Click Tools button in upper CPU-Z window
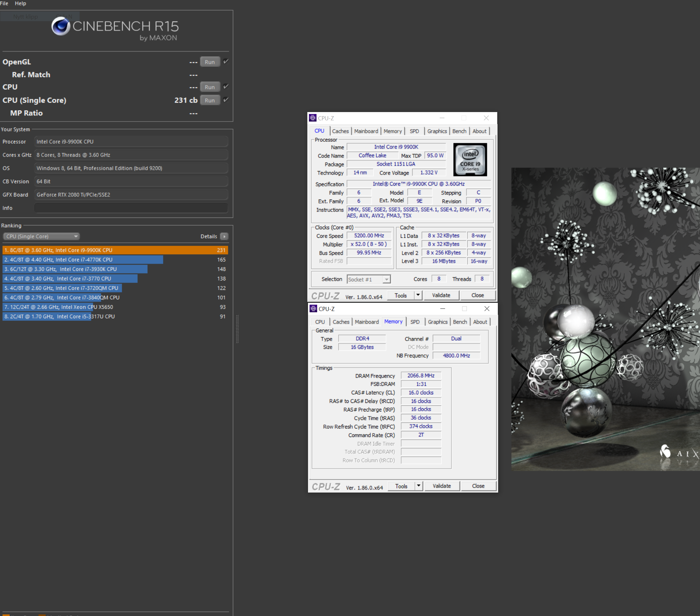The image size is (700, 616). coord(401,296)
